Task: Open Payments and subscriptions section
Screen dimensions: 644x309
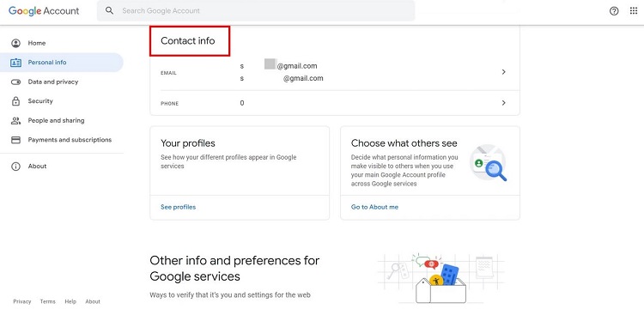Action: pyautogui.click(x=70, y=140)
